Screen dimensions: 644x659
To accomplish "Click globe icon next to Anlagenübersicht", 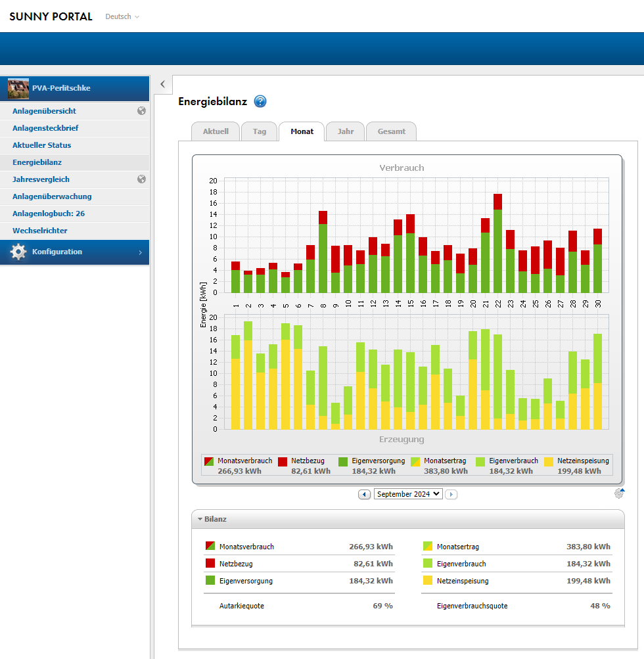I will 141,111.
